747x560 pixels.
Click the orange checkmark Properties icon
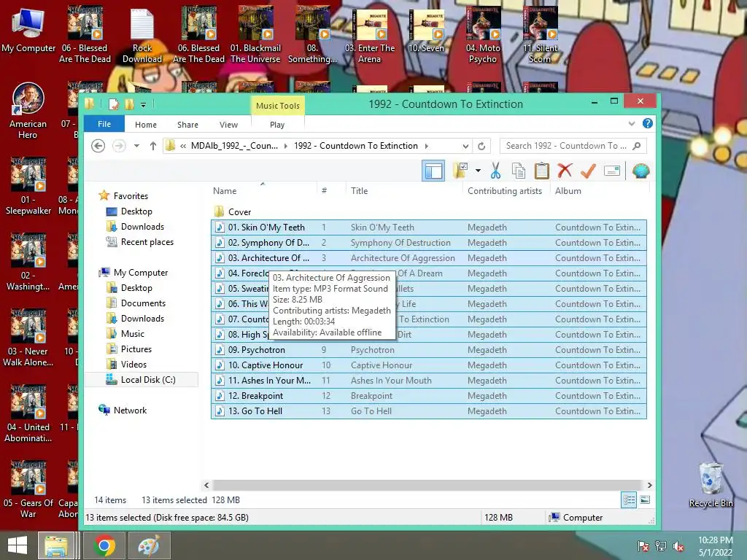point(589,171)
